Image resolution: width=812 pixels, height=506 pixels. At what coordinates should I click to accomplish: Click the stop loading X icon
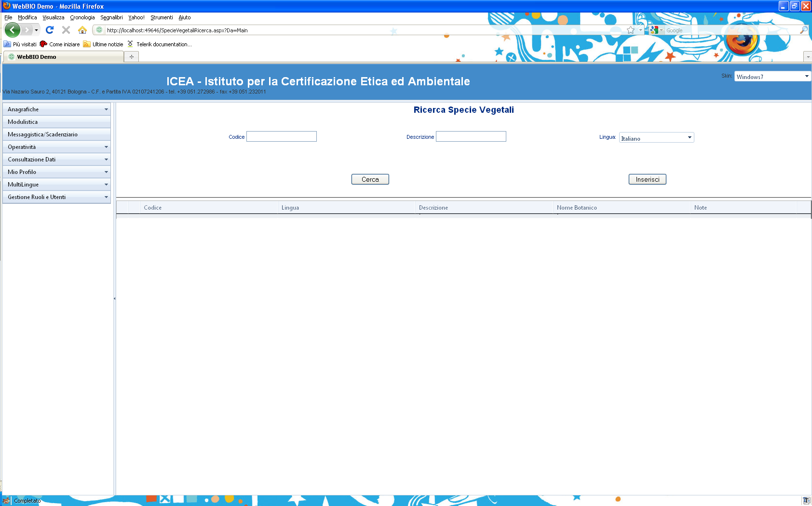[x=66, y=30]
